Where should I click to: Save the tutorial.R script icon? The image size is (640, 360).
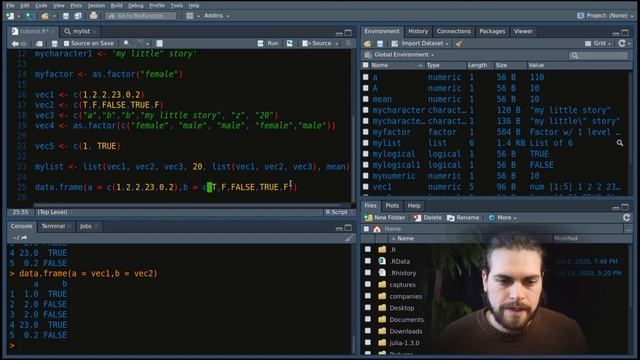[x=54, y=43]
